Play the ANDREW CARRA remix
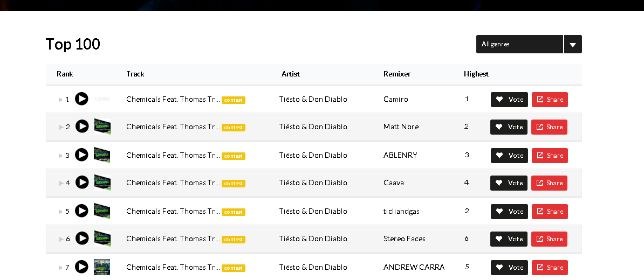644x280 pixels. pyautogui.click(x=81, y=267)
